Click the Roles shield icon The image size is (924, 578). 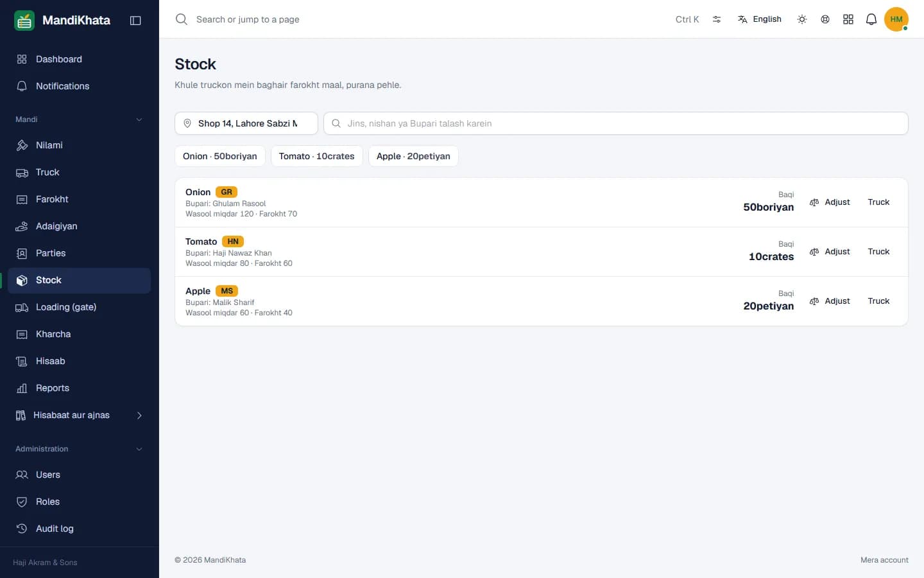22,502
